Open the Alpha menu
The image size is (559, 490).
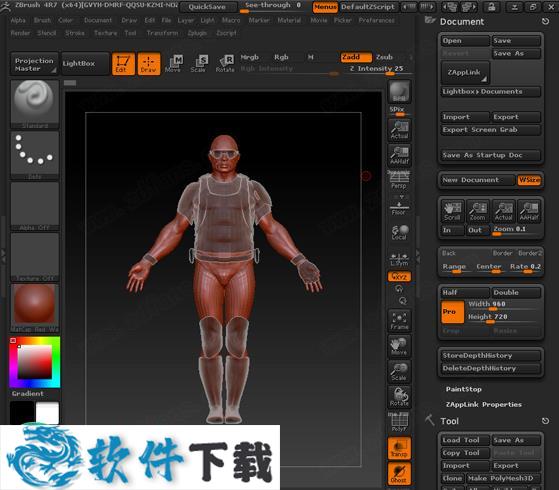(18, 20)
